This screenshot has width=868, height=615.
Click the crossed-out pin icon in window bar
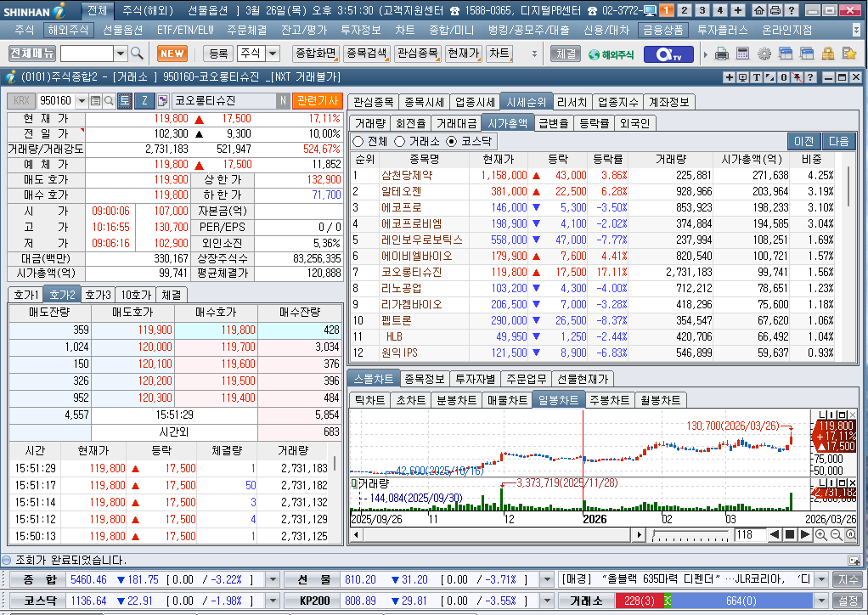click(797, 77)
